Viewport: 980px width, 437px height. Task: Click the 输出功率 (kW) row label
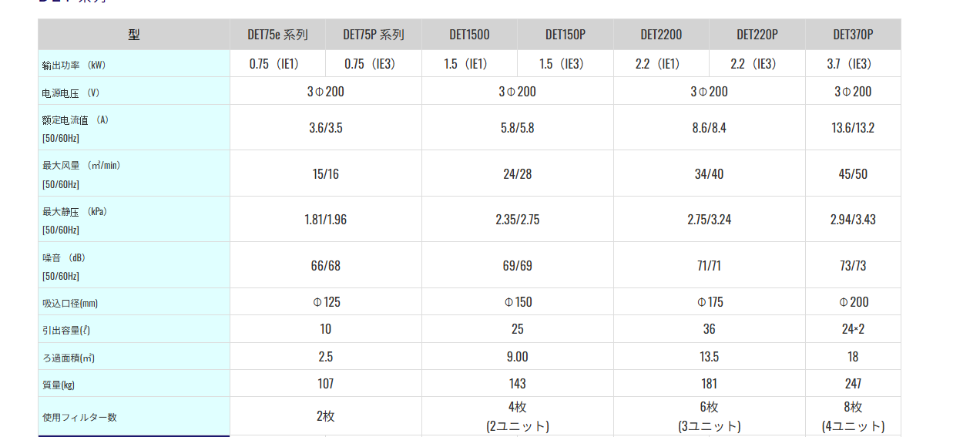74,65
